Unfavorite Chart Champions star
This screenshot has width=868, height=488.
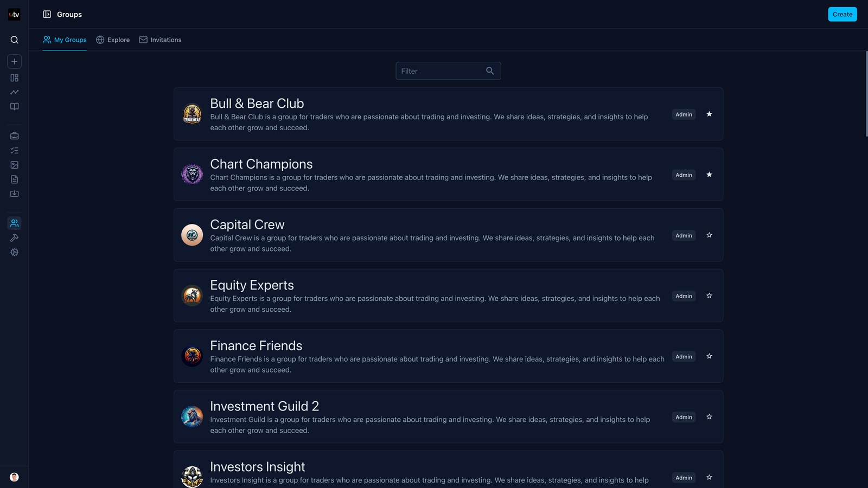click(x=709, y=175)
